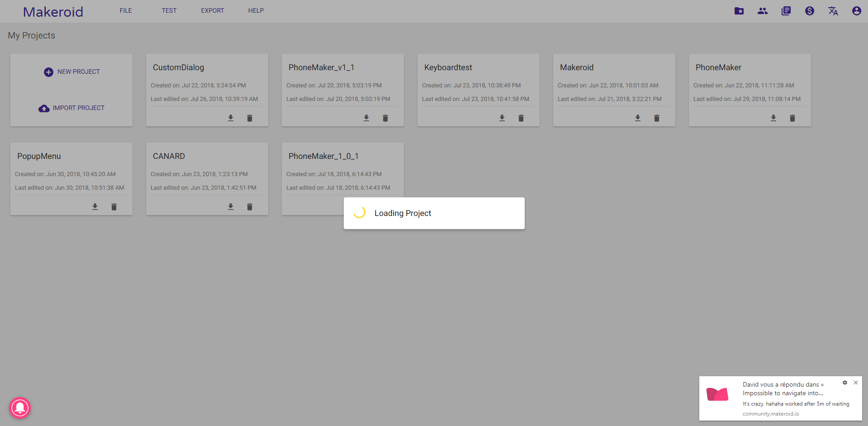
Task: Click the My Projects heading
Action: [x=31, y=35]
